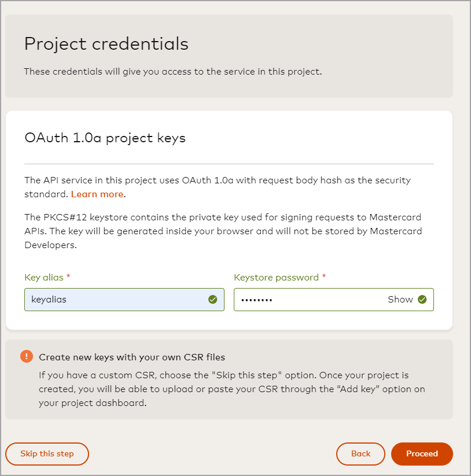
Task: Focus the Key alias input field
Action: point(116,300)
